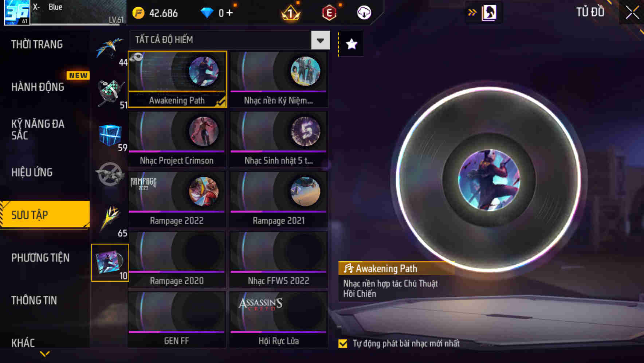Click the rarity dropdown arrow button
Image resolution: width=644 pixels, height=363 pixels.
click(321, 40)
